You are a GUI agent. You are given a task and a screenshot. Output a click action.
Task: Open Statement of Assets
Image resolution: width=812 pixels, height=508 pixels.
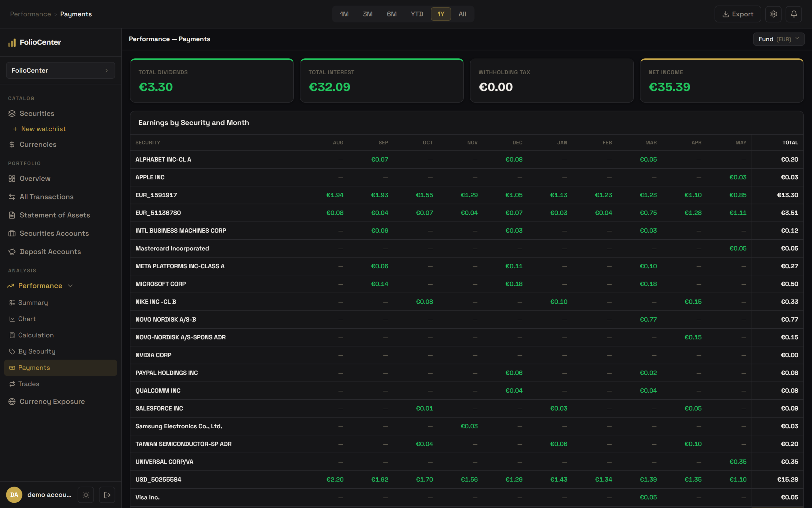(55, 215)
